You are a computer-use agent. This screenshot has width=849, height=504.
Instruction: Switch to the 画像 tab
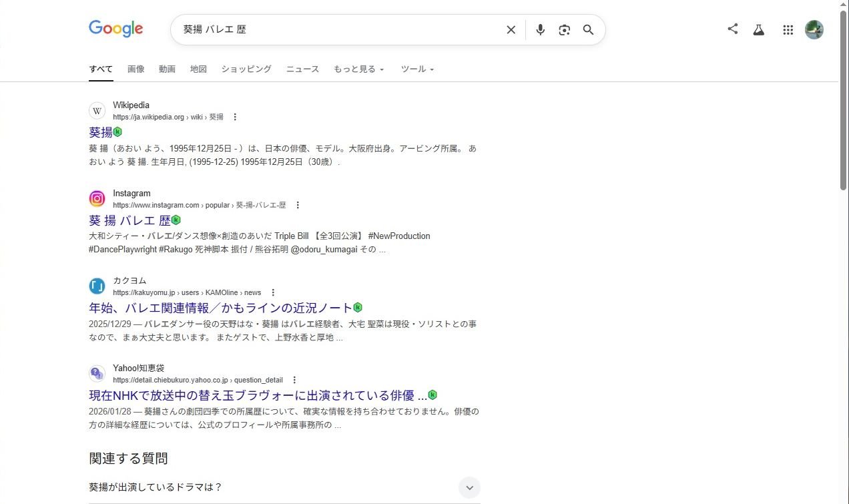click(136, 69)
